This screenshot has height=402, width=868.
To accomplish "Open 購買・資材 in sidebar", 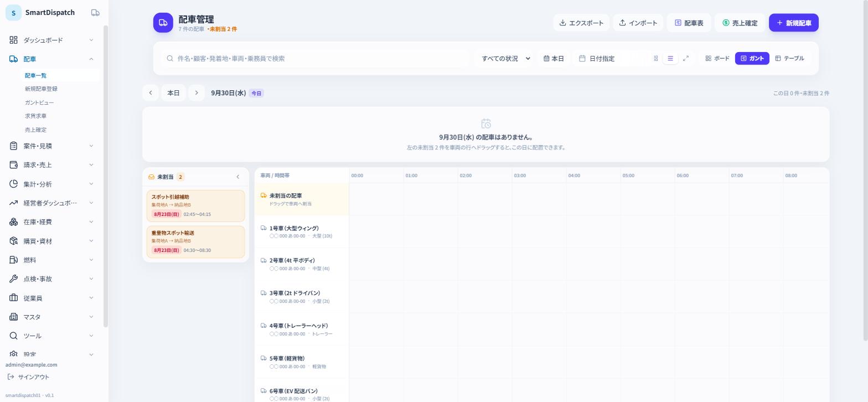I will pos(51,241).
